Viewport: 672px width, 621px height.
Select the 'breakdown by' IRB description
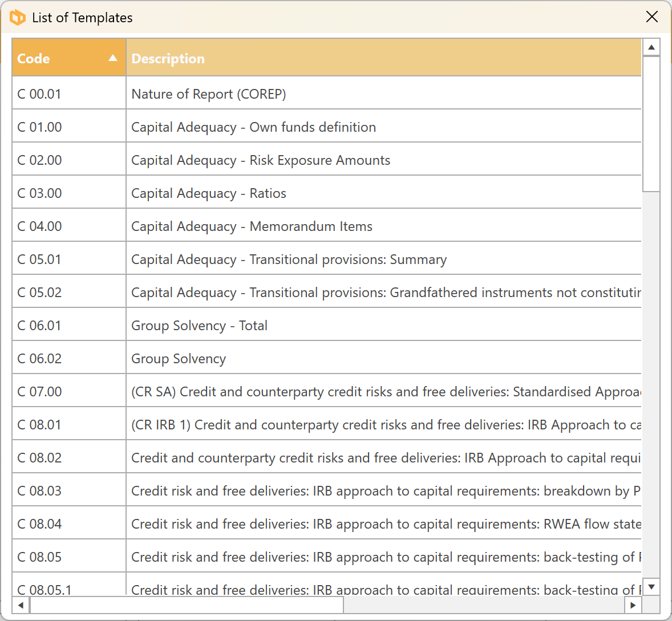tap(384, 490)
